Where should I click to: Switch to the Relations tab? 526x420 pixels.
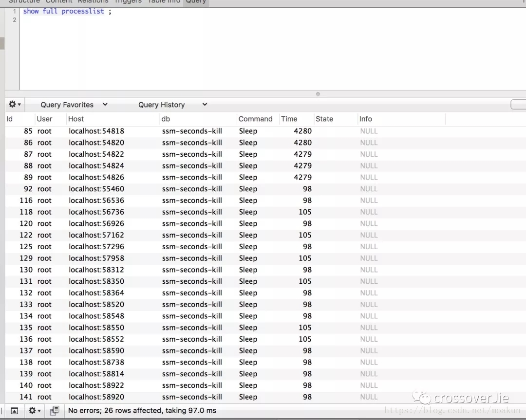pyautogui.click(x=93, y=1)
